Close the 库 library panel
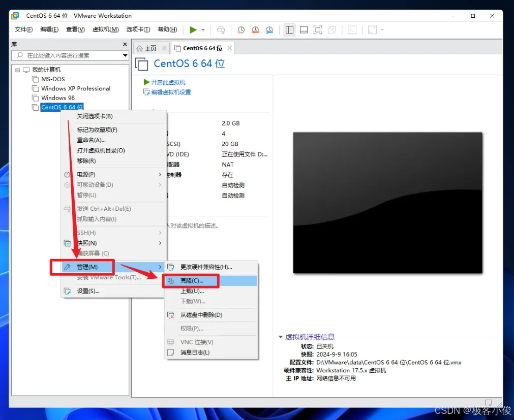 tap(125, 44)
